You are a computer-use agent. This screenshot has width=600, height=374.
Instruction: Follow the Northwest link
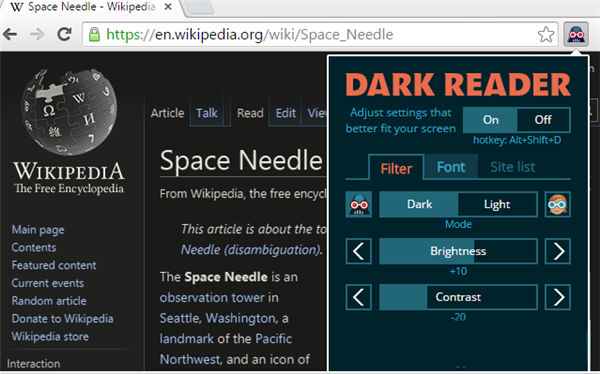coord(190,359)
